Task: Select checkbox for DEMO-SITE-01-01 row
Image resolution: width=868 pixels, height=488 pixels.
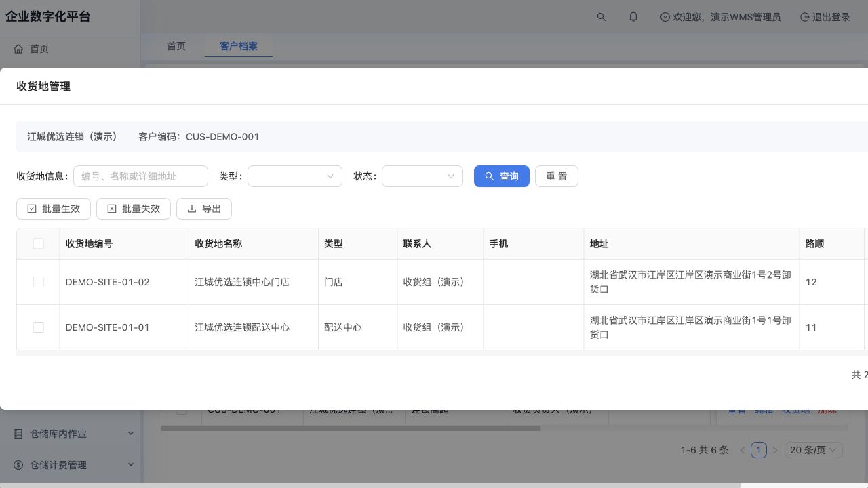Action: pyautogui.click(x=38, y=327)
